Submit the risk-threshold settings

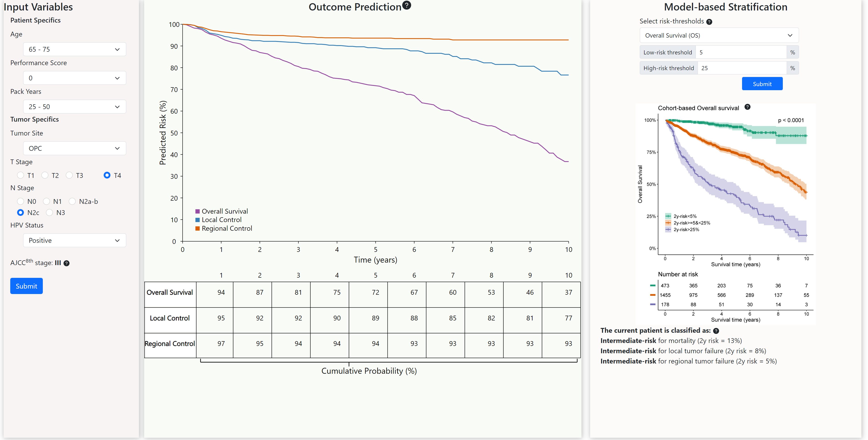pos(762,84)
